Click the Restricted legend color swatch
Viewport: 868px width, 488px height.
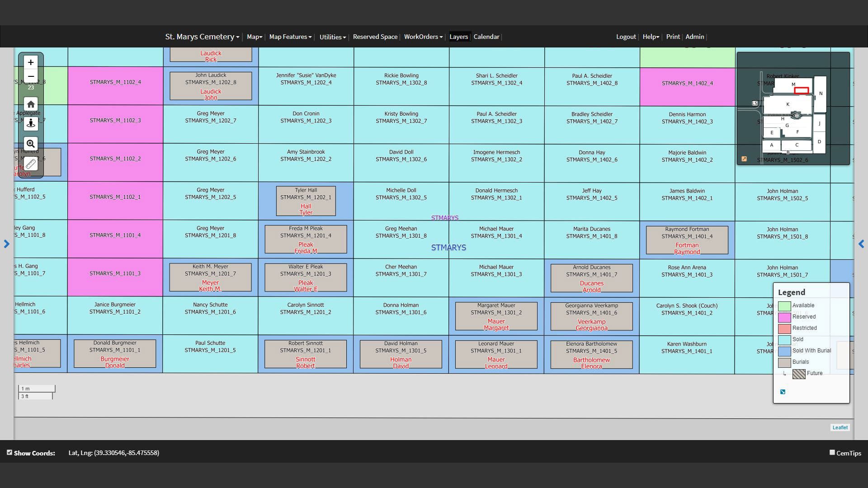pyautogui.click(x=784, y=328)
